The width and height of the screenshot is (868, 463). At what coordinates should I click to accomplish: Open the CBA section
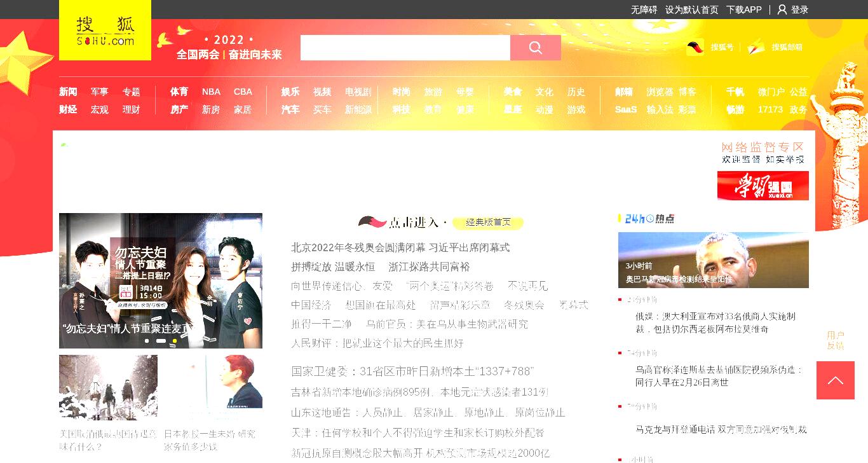click(243, 92)
